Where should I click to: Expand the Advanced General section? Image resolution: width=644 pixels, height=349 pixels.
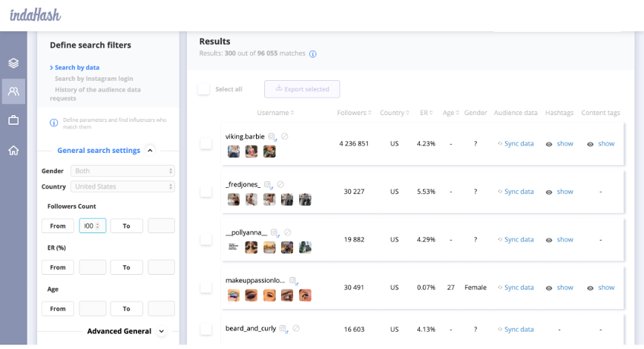[x=162, y=331]
